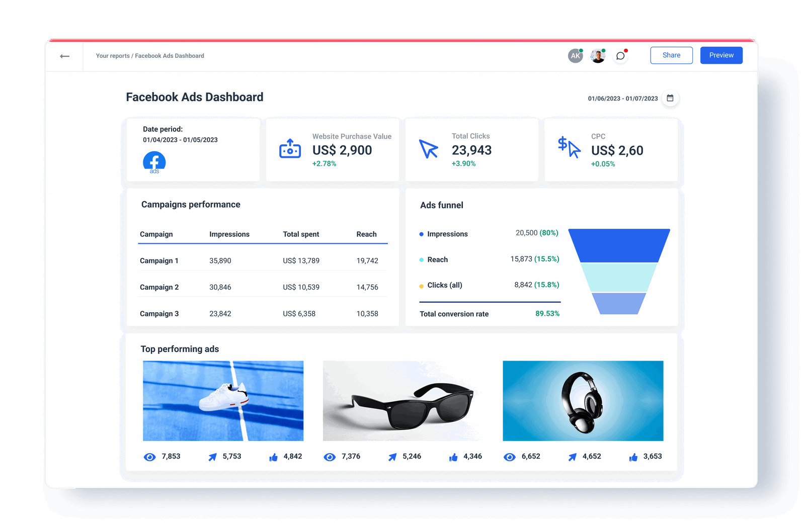Toggle the Impressions legend dot in Ads funnel
This screenshot has height=532, width=805.
(x=421, y=234)
